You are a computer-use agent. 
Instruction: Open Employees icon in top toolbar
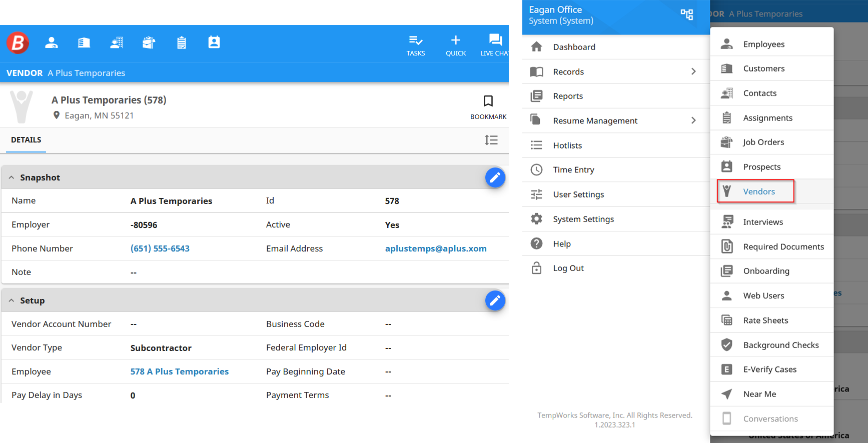pos(52,43)
